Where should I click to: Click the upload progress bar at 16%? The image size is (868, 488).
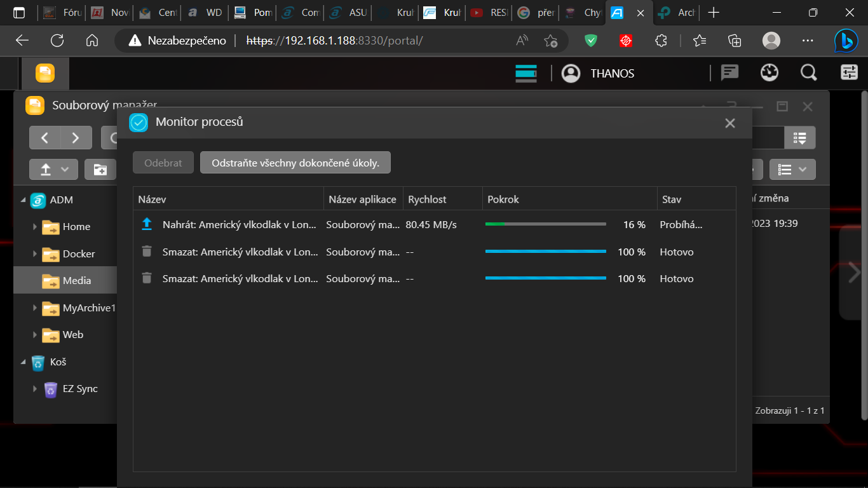tap(545, 224)
